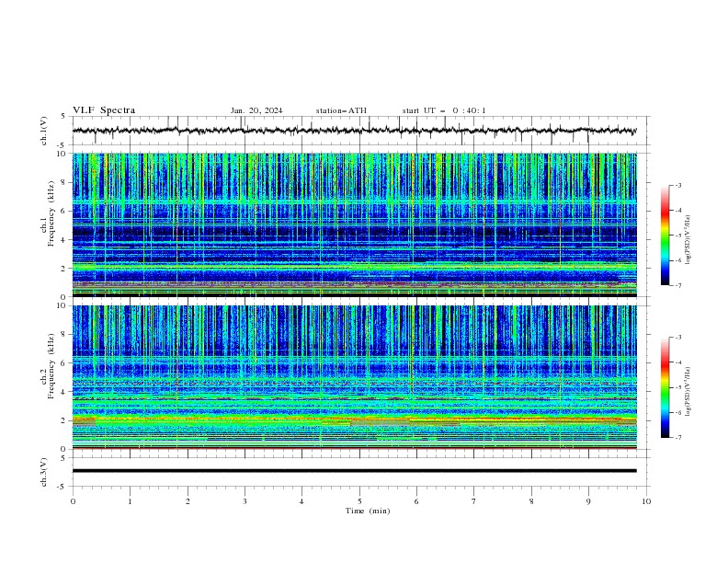Click the "8" tick on the time axis
This screenshot has height=563, width=728.
tap(531, 501)
